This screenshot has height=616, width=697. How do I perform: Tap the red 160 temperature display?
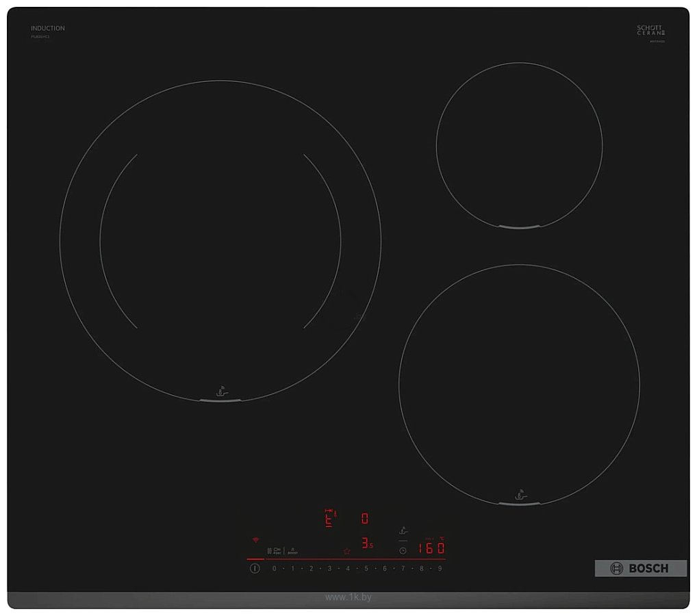coord(431,548)
